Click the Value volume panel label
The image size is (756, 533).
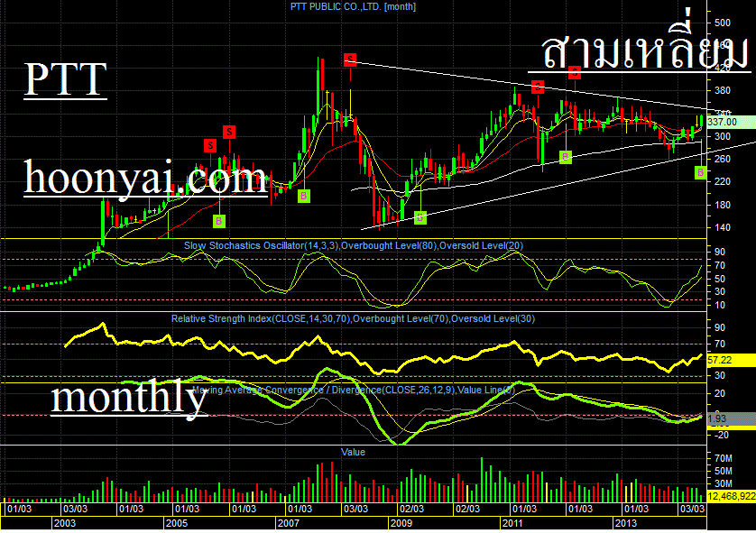[x=353, y=452]
